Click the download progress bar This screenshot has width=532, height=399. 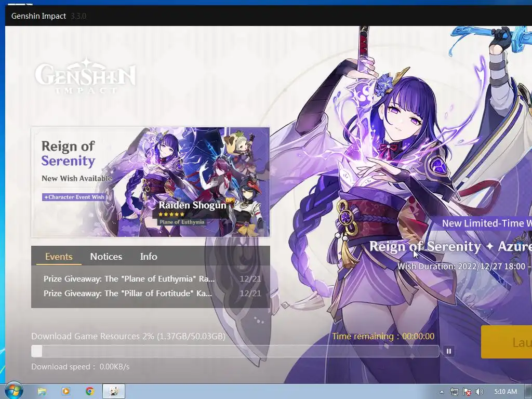coord(235,351)
